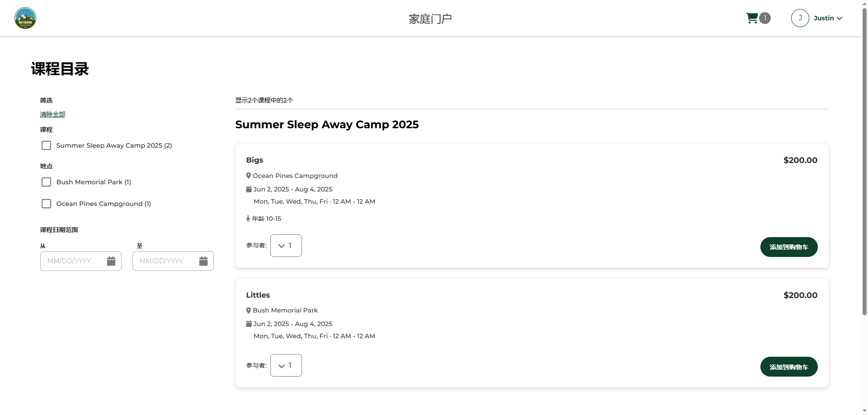Open the calendar picker for start date
This screenshot has height=415, width=868.
click(111, 261)
